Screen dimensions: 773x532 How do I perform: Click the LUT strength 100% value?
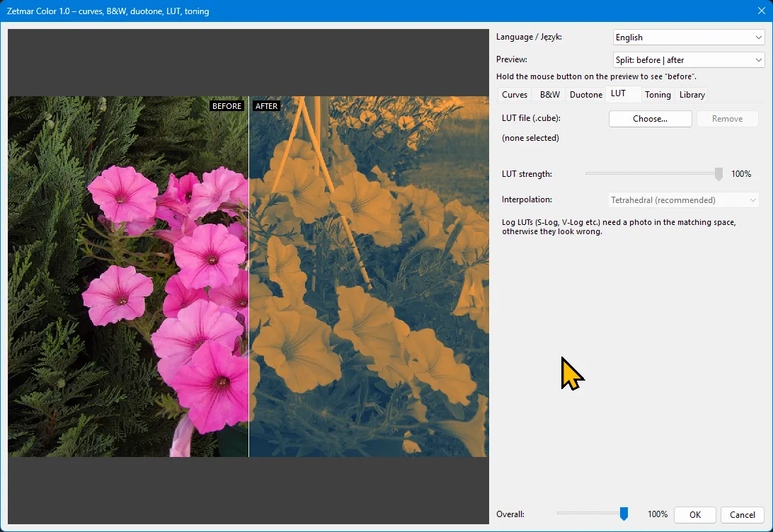pos(741,174)
